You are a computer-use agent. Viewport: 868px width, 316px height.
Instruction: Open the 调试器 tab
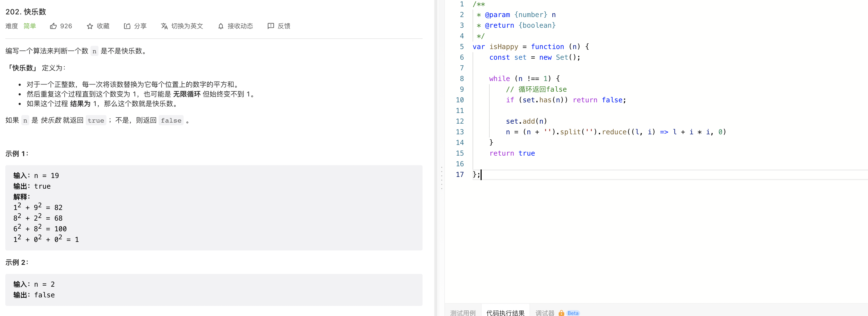tap(544, 313)
